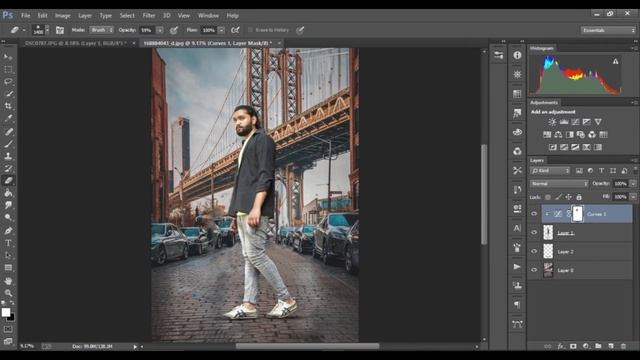Select the Eyedropper tool
Viewport: 640px width, 360px height.
point(8,118)
